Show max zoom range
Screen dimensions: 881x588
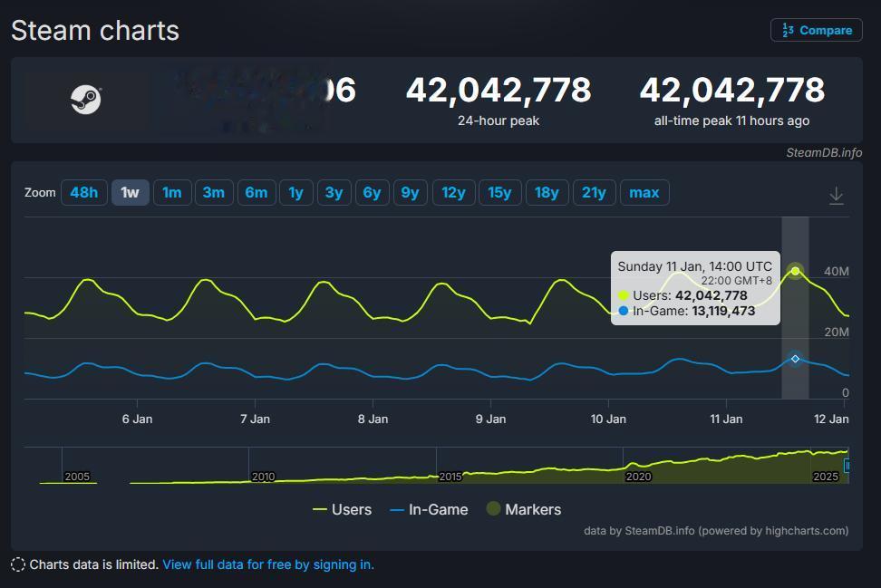[x=644, y=193]
